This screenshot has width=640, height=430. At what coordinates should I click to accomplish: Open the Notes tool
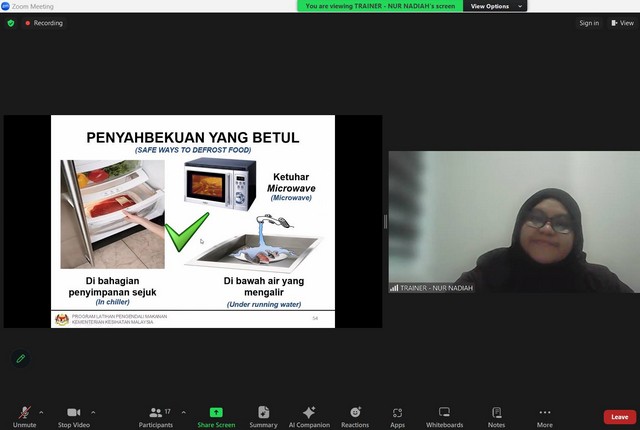click(x=497, y=414)
